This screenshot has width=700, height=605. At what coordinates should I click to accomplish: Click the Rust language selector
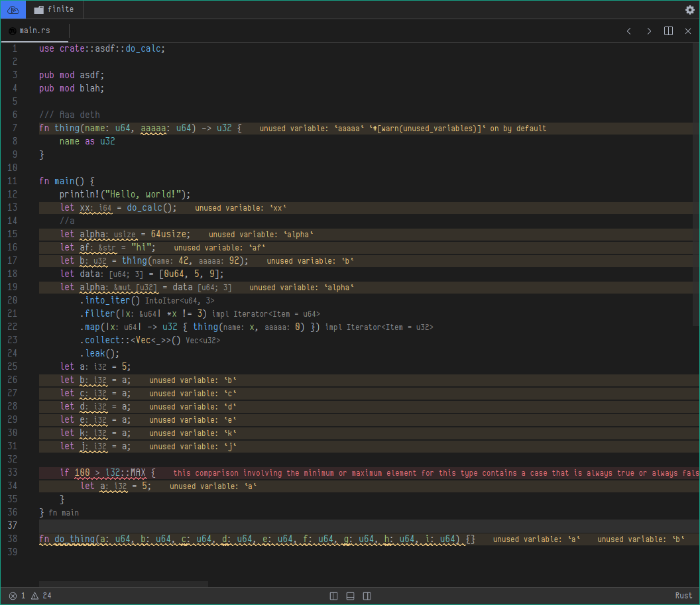[683, 596]
